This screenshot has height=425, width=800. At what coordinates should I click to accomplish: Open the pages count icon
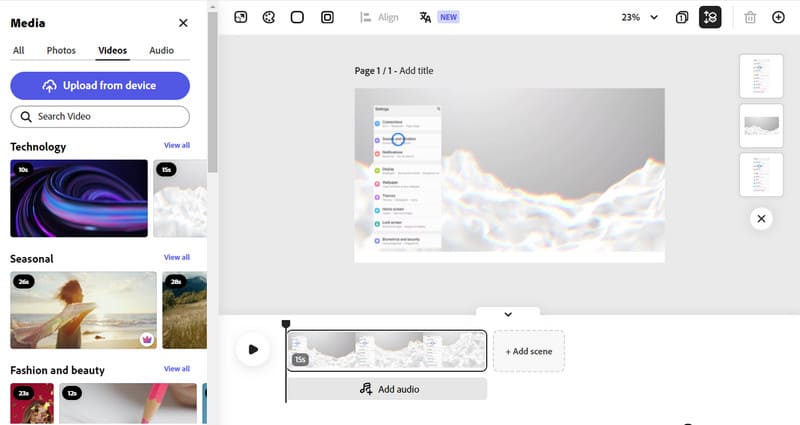[681, 17]
